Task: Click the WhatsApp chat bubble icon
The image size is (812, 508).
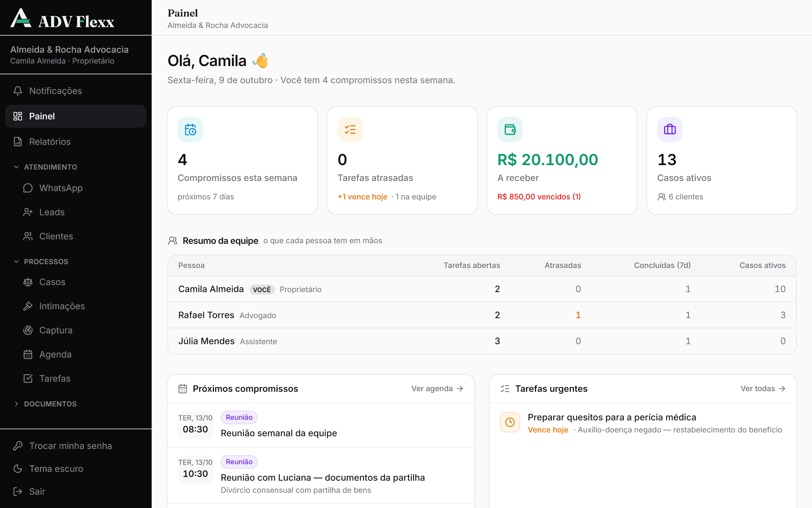Action: tap(28, 188)
